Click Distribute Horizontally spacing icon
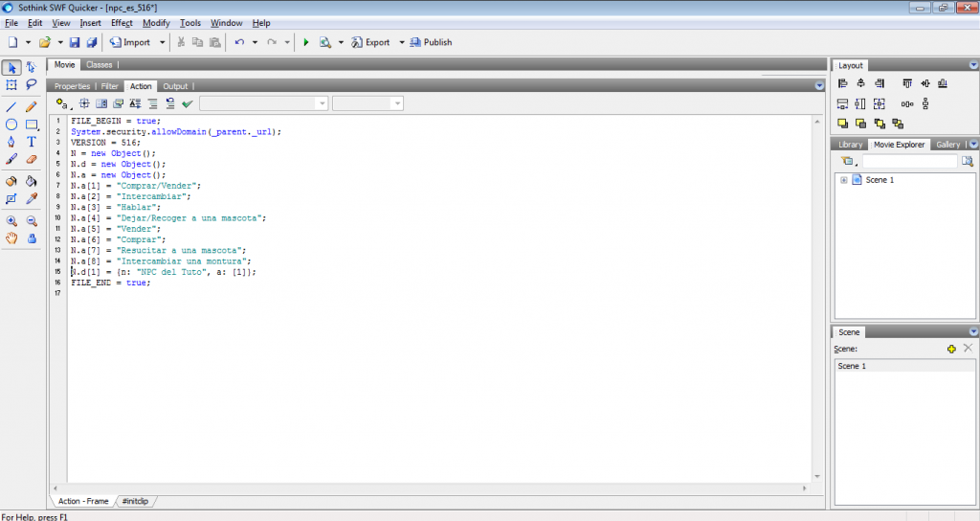 pyautogui.click(x=907, y=103)
